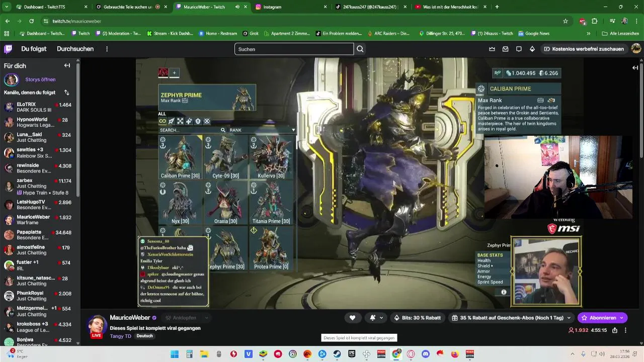Open Google News bookmark
This screenshot has height=362, width=644.
(x=533, y=33)
